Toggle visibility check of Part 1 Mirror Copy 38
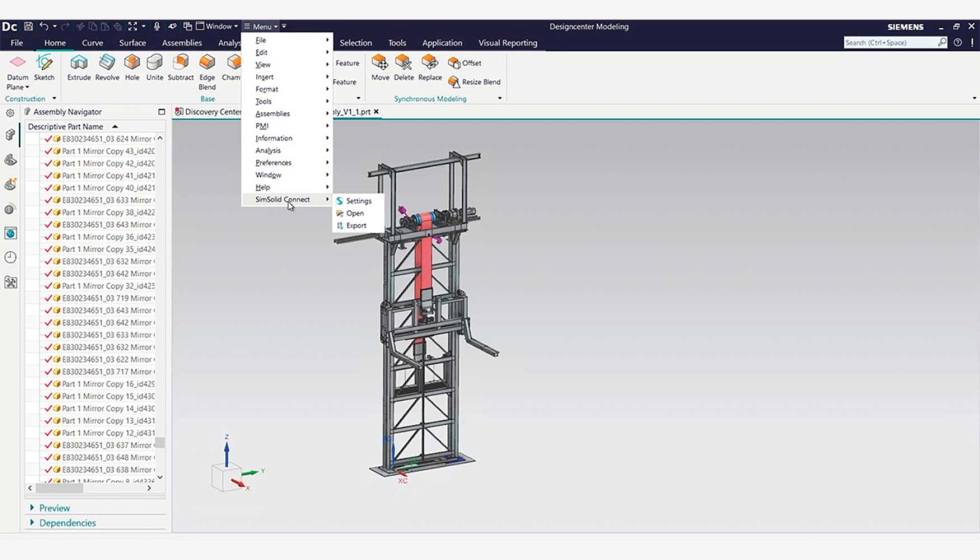 click(x=48, y=212)
